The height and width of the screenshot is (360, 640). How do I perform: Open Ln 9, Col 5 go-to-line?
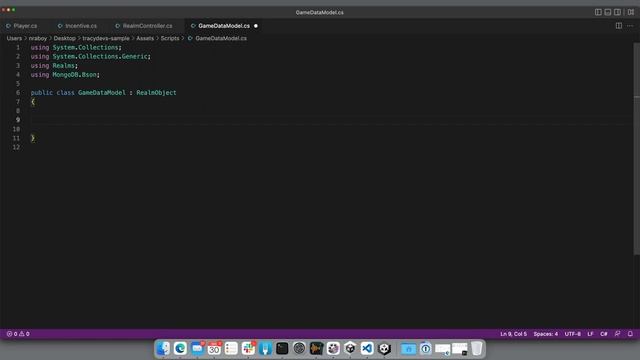(x=513, y=334)
